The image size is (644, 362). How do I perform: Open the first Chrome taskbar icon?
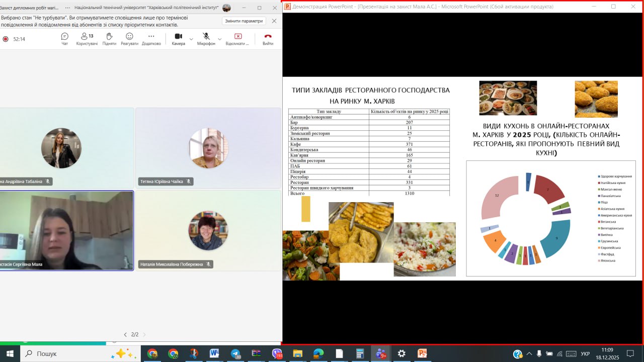click(x=152, y=353)
